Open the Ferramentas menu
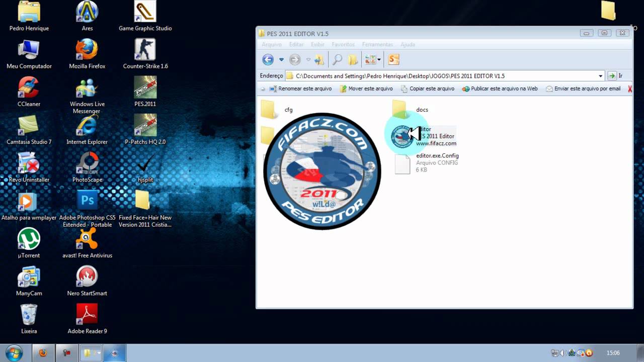 click(x=377, y=44)
